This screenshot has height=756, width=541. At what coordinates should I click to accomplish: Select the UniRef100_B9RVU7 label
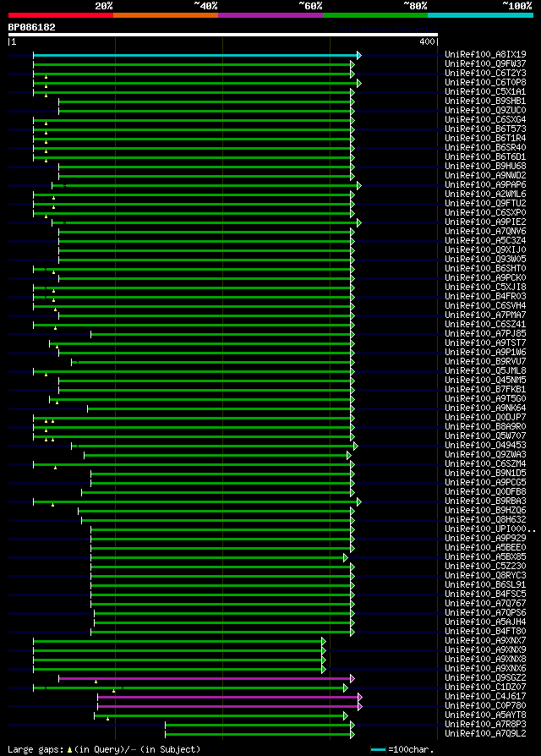click(485, 361)
